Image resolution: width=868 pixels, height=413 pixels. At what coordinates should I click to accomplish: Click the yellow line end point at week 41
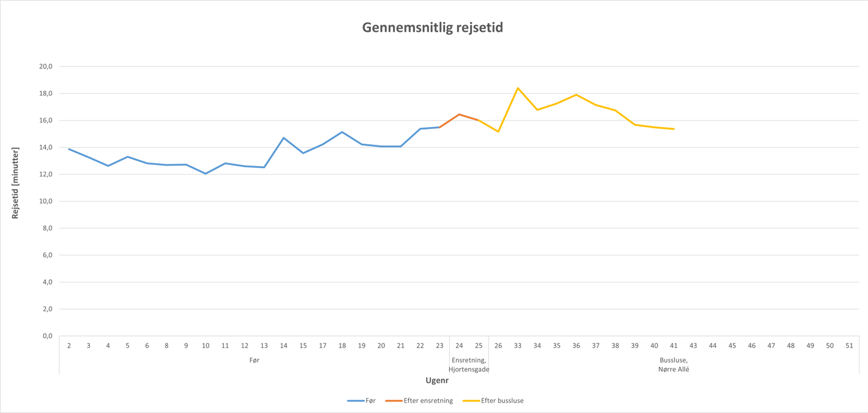point(674,129)
